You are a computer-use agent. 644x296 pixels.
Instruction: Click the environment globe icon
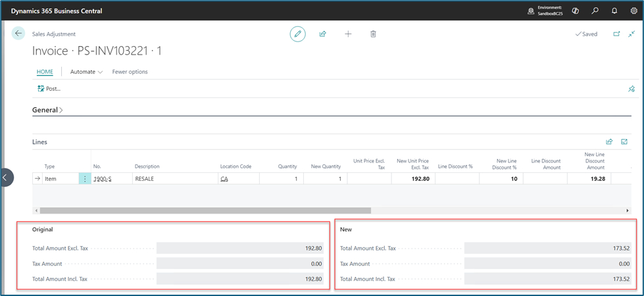click(531, 11)
